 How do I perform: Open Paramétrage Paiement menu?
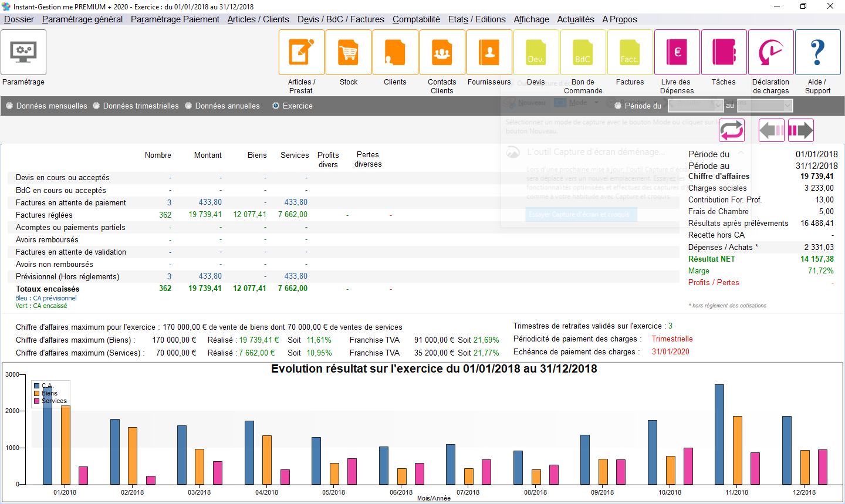point(175,19)
